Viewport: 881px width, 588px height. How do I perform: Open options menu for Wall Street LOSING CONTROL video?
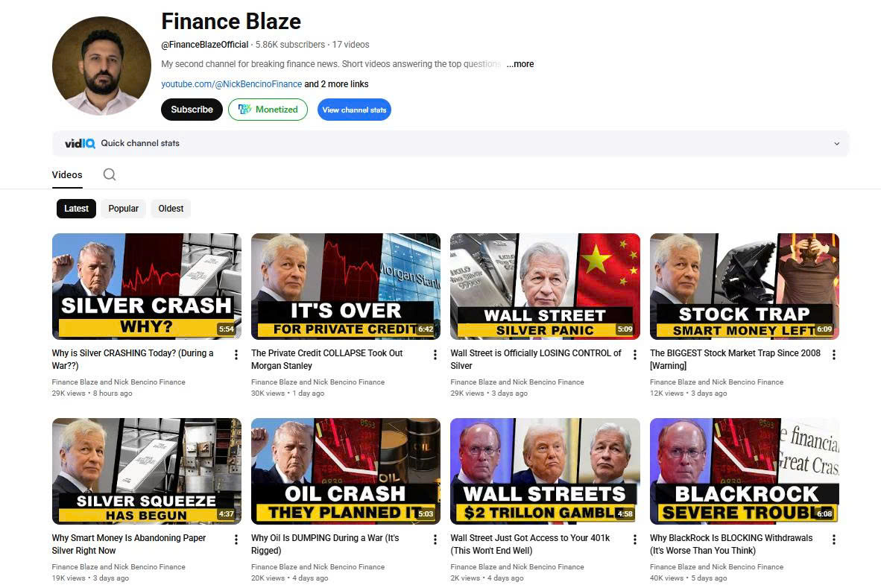point(635,355)
